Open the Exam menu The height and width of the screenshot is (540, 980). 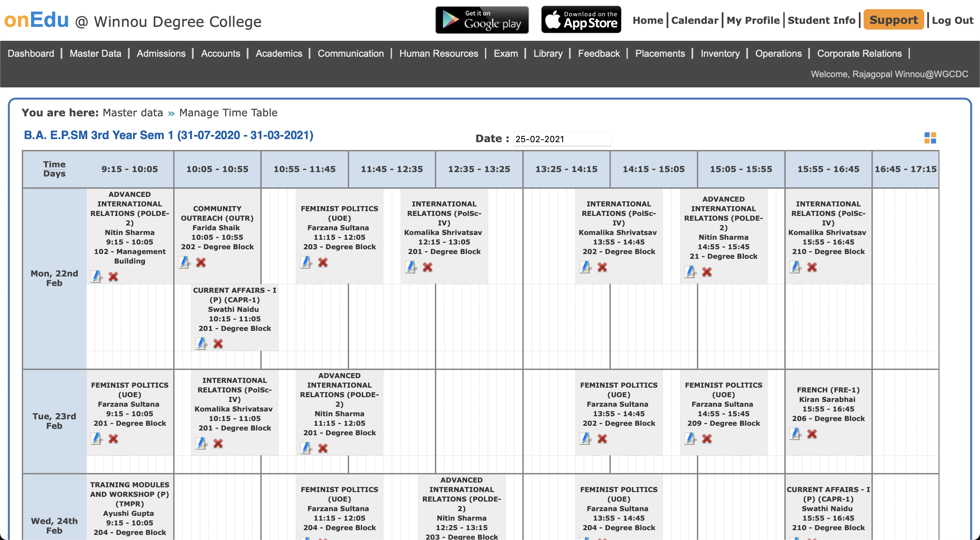(x=505, y=54)
